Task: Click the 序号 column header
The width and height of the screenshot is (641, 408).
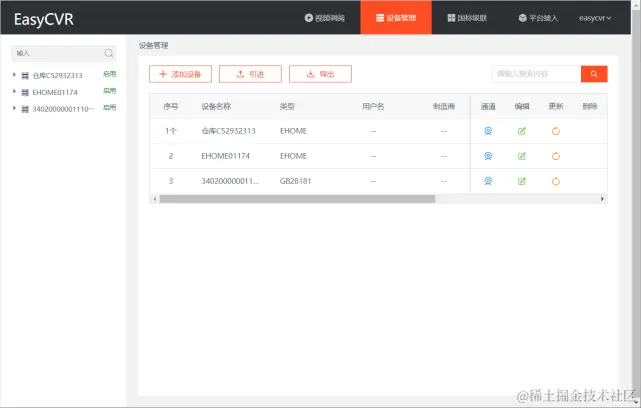Action: click(x=171, y=106)
